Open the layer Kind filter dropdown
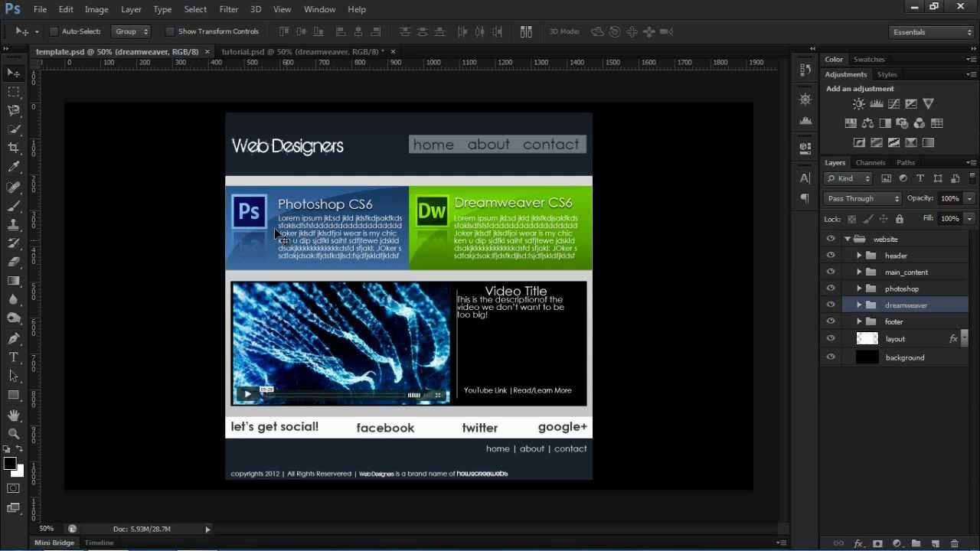The height and width of the screenshot is (551, 980). pyautogui.click(x=848, y=178)
